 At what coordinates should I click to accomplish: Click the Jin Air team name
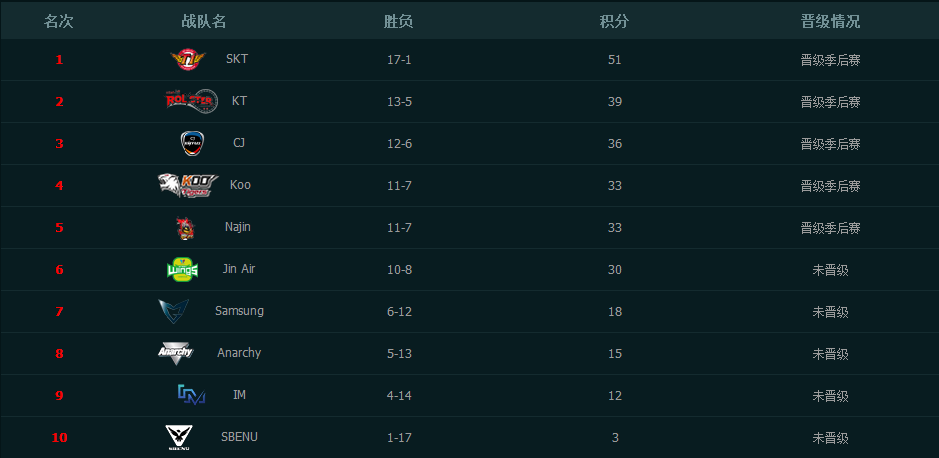point(238,269)
